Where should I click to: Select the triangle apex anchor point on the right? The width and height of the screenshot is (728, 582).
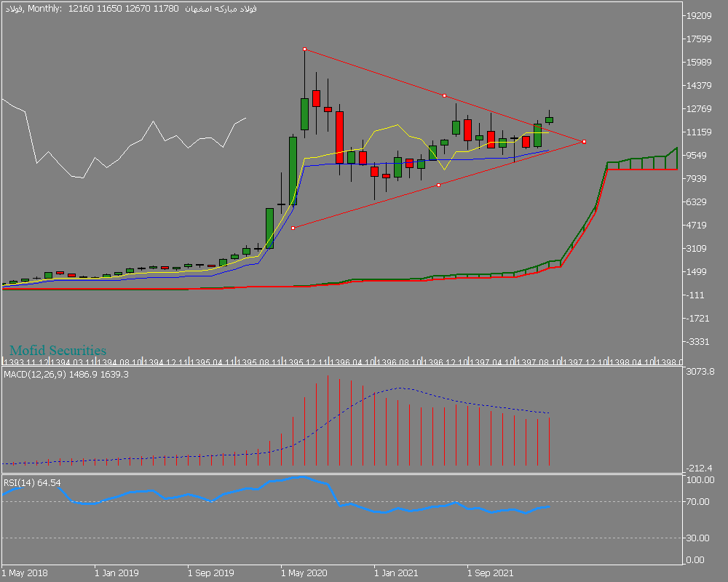point(584,142)
